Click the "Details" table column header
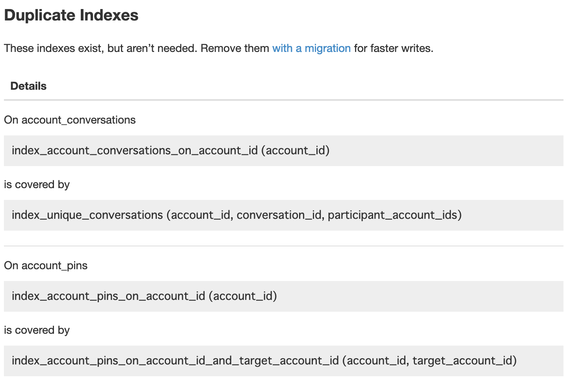 [x=28, y=86]
